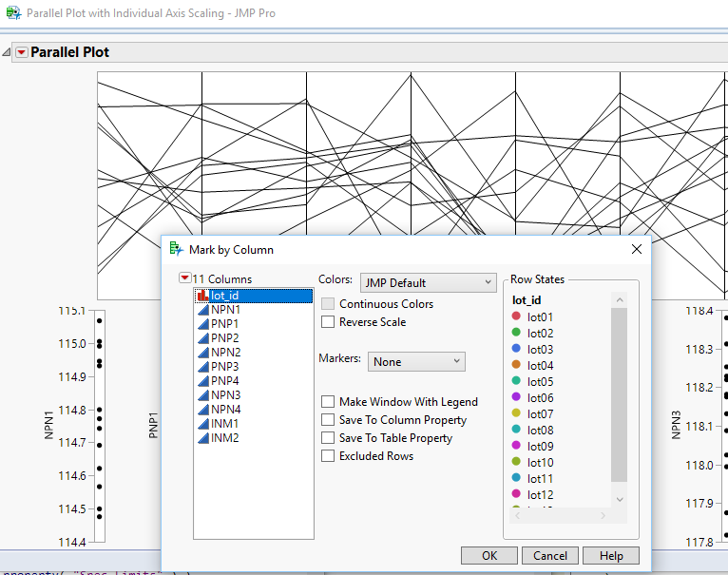
Task: Click the continuous icon beside INM1
Action: pyautogui.click(x=202, y=424)
